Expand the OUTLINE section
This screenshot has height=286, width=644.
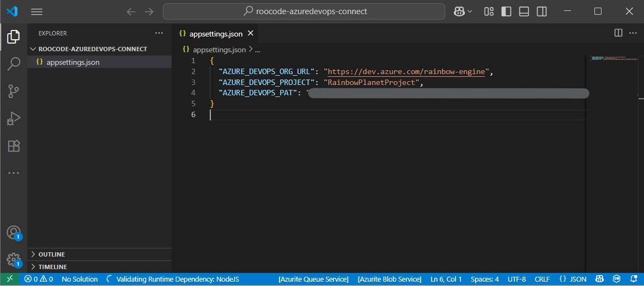pos(99,254)
